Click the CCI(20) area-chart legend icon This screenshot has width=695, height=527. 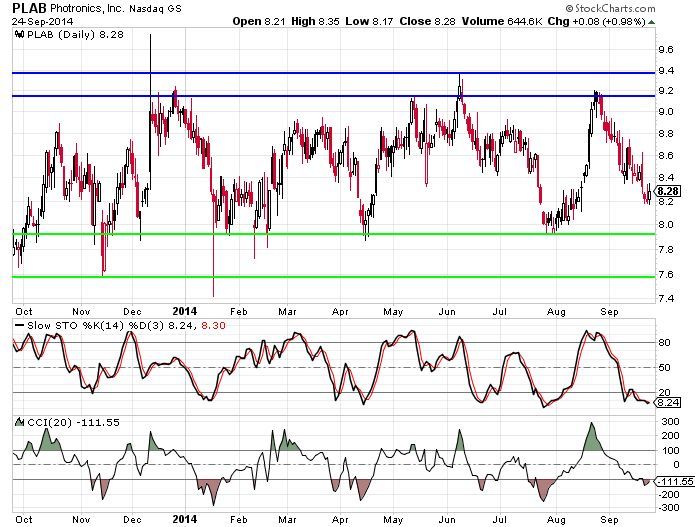coord(20,422)
